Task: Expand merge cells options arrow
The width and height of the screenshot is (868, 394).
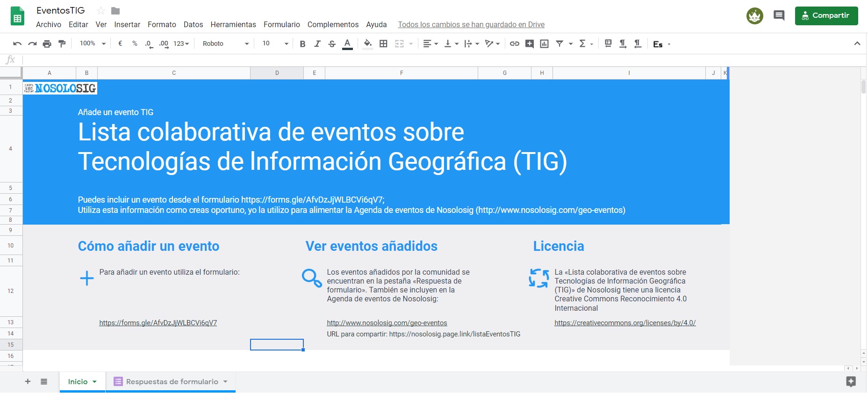Action: tap(411, 44)
